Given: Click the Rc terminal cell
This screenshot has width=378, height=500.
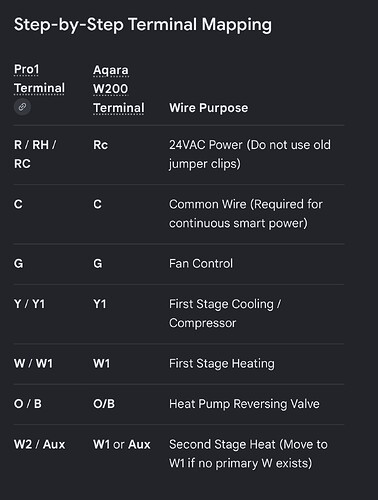Looking at the screenshot, I should [x=100, y=145].
